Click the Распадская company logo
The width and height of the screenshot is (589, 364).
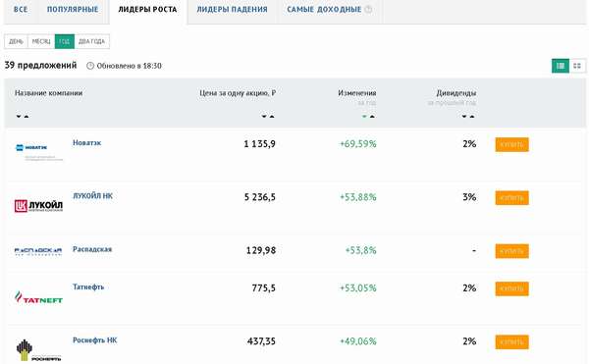38,251
